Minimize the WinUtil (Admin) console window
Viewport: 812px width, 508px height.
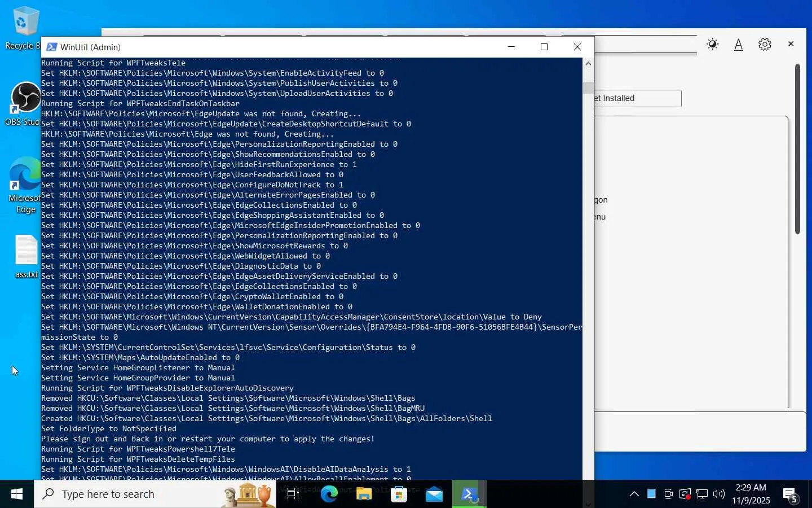(511, 47)
